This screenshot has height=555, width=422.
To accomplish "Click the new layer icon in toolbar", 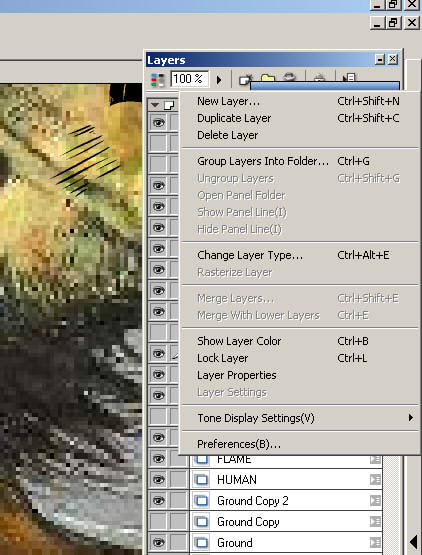I will pos(245,79).
